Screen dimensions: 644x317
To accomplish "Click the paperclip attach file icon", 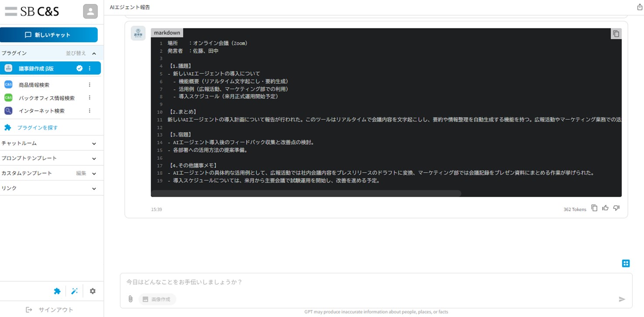I will tap(130, 299).
